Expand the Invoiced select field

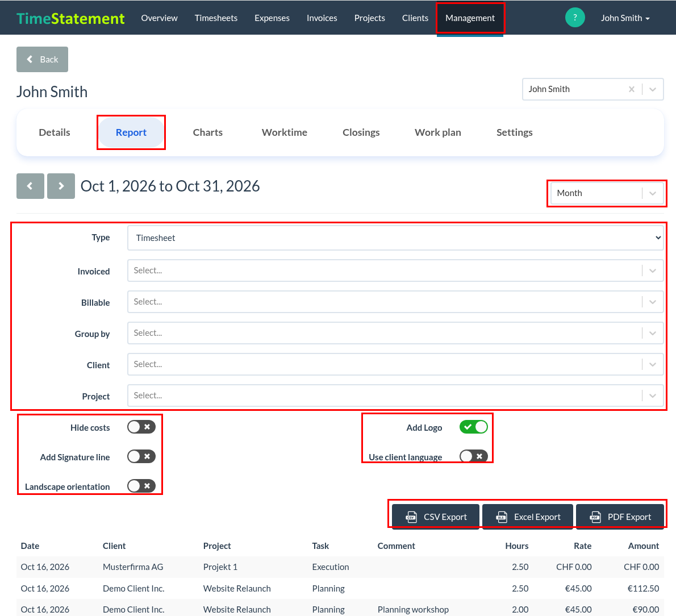coord(395,270)
